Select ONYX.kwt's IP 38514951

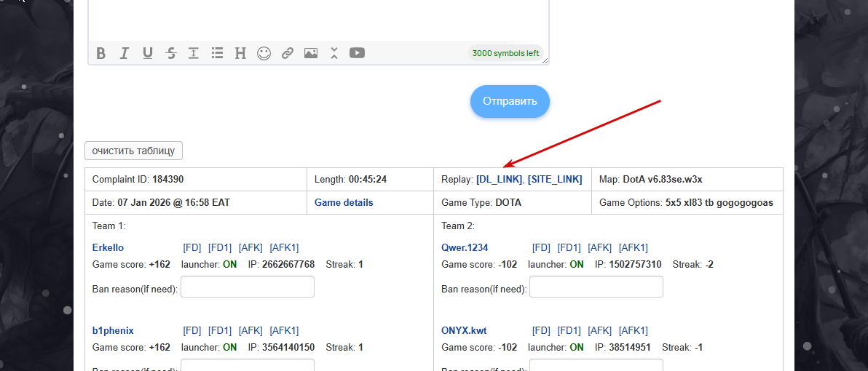tap(630, 347)
